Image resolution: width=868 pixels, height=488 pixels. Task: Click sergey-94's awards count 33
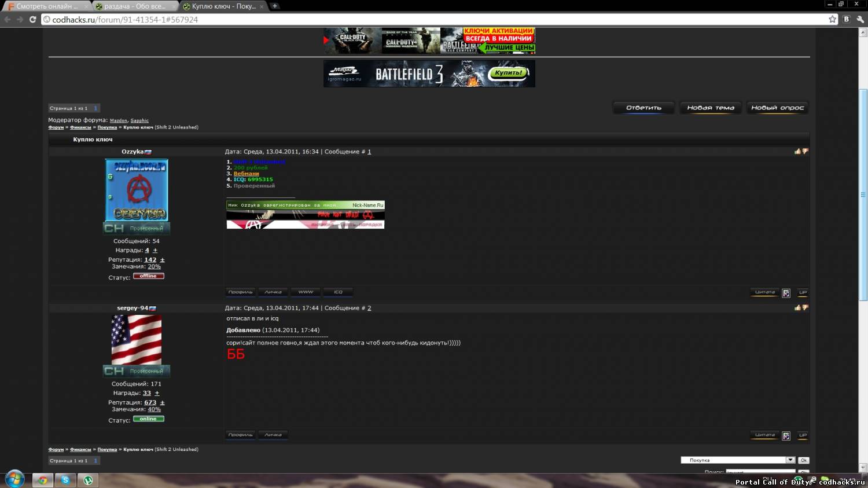[147, 393]
